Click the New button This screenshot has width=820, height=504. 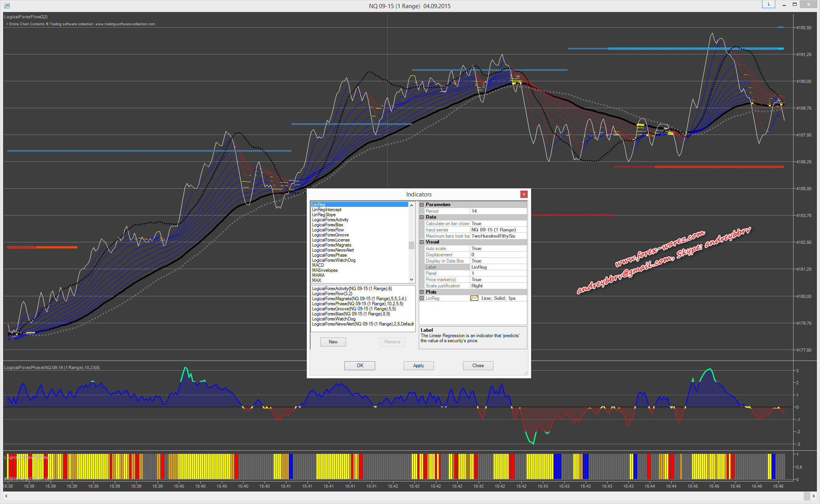click(x=333, y=342)
